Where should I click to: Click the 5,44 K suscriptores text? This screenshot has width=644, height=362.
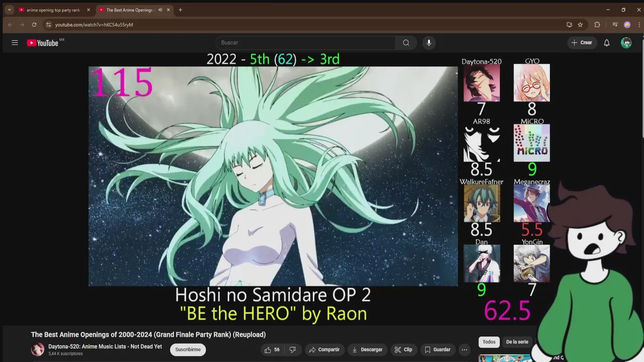tap(65, 354)
